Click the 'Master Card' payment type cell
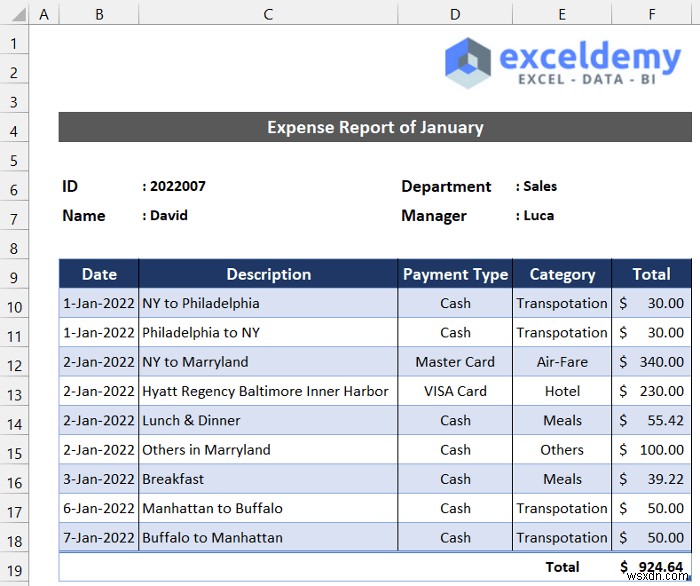Image resolution: width=700 pixels, height=586 pixels. [x=455, y=362]
